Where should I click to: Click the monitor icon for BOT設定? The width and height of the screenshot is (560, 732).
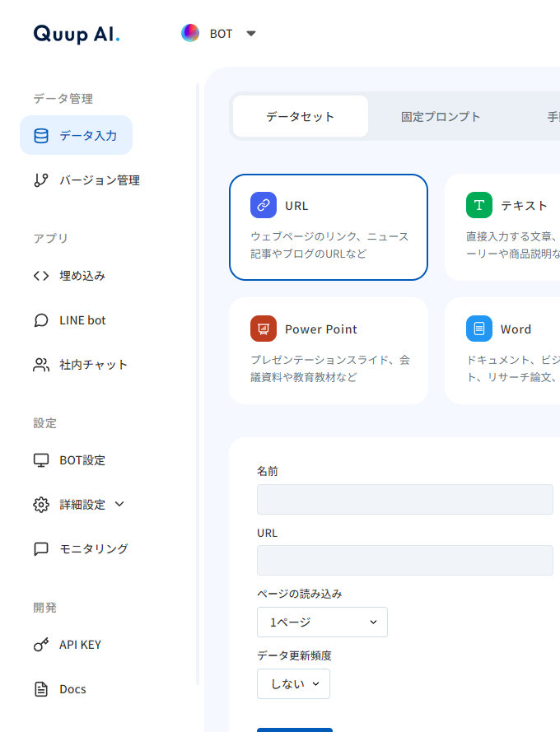pyautogui.click(x=41, y=460)
